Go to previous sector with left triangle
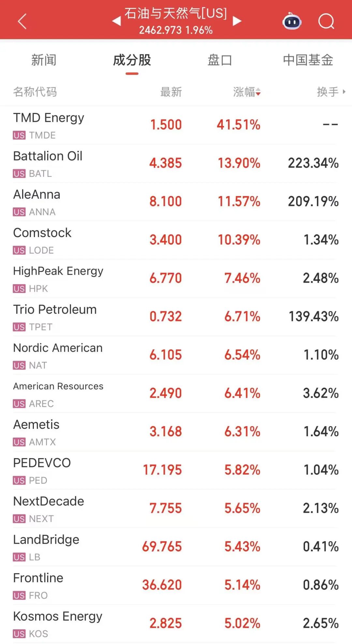The height and width of the screenshot is (644, 352). click(116, 21)
